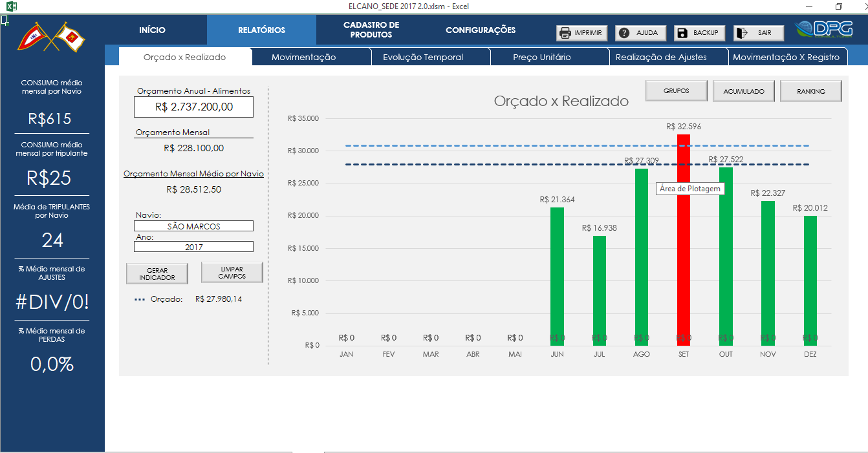Select the Preço Unitário tab
The image size is (868, 453).
541,58
